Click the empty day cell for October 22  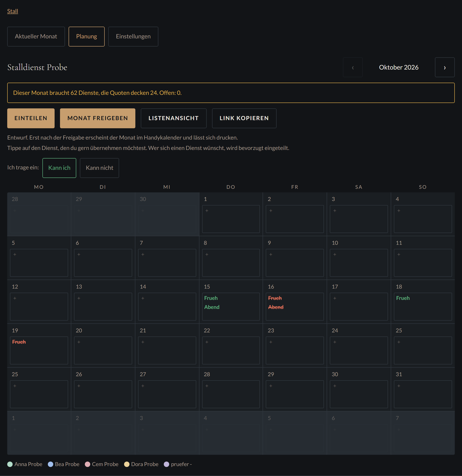coord(231,350)
